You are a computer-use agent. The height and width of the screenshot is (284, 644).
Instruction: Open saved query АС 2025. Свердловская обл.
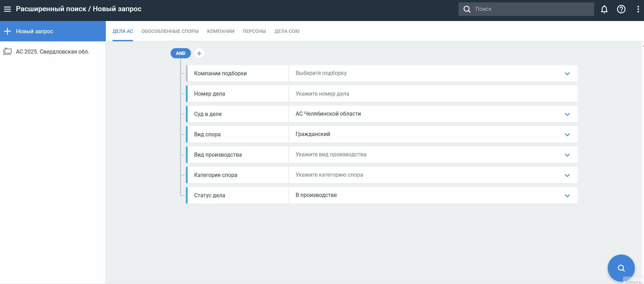point(53,52)
